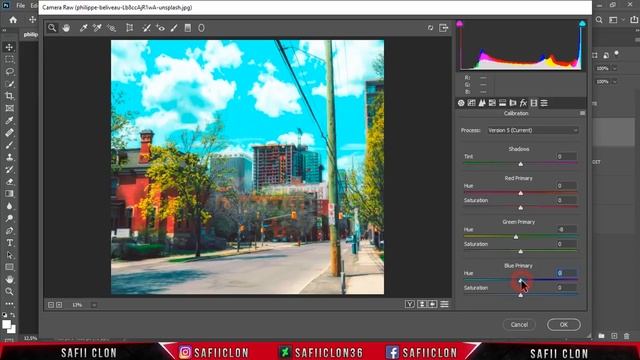The width and height of the screenshot is (640, 360).
Task: Click the Cancel button
Action: pyautogui.click(x=519, y=324)
